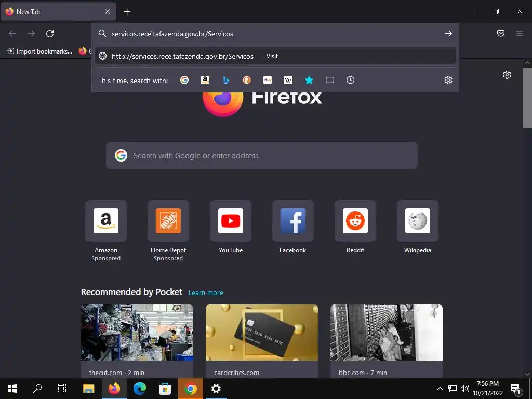Open Task View on the taskbar
532x399 pixels.
coord(62,389)
